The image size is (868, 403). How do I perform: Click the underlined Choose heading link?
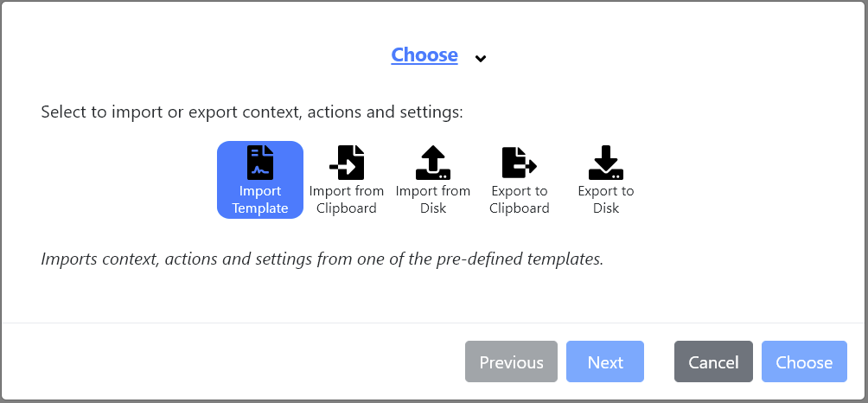tap(424, 55)
